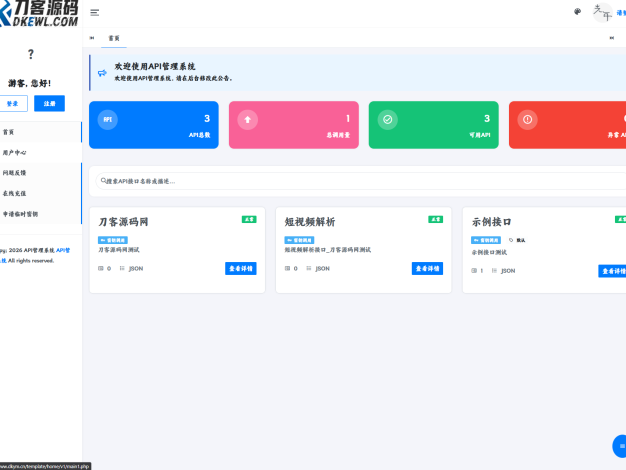Click the 游客, 您好! greeting text
This screenshot has height=470, width=626.
[30, 83]
